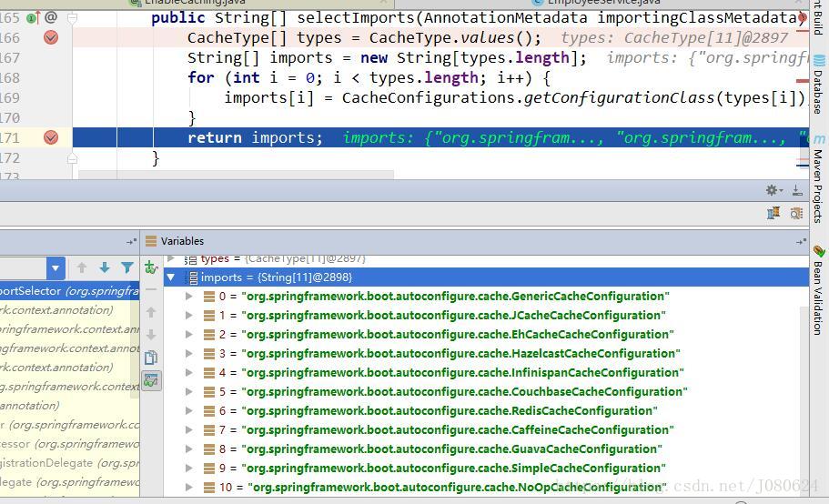Open the Bean Validation tool window tab
The image size is (829, 504).
(x=818, y=290)
